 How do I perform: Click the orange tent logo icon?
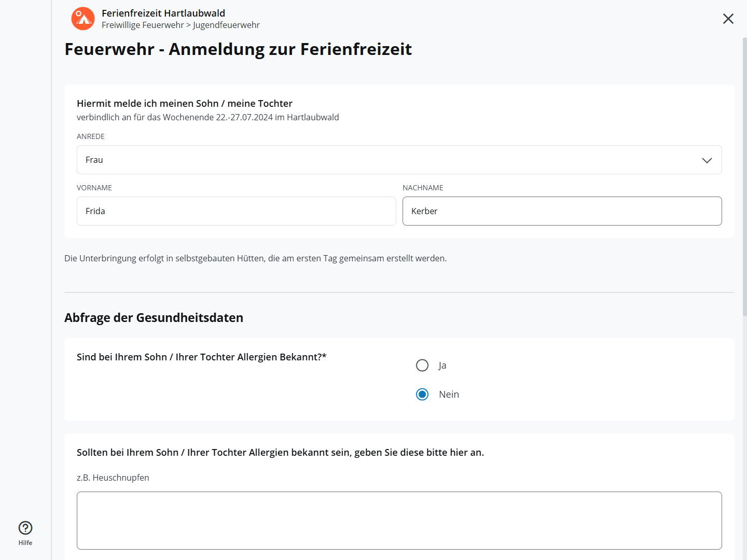[x=83, y=19]
